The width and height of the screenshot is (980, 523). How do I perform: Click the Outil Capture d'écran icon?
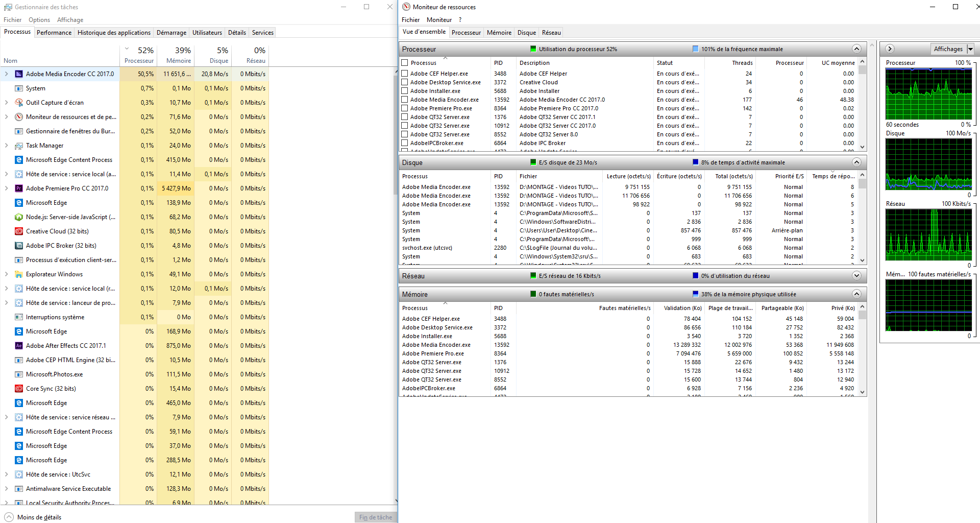point(19,103)
